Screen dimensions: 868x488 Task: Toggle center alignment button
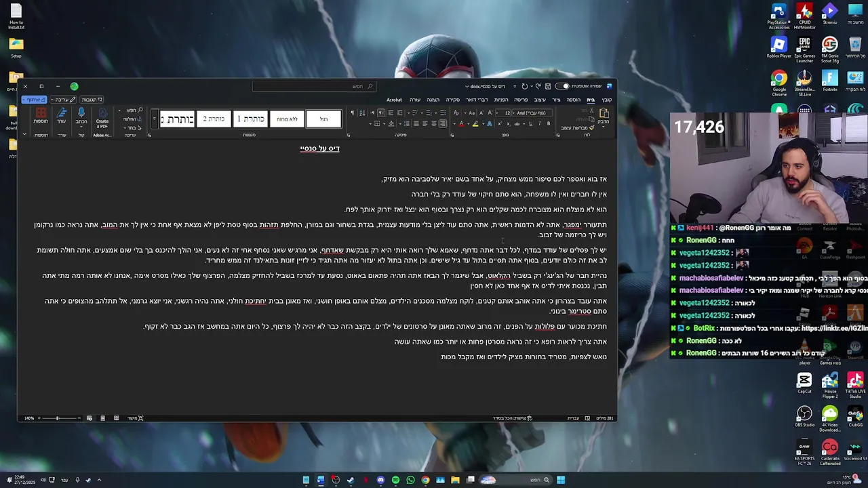(434, 123)
